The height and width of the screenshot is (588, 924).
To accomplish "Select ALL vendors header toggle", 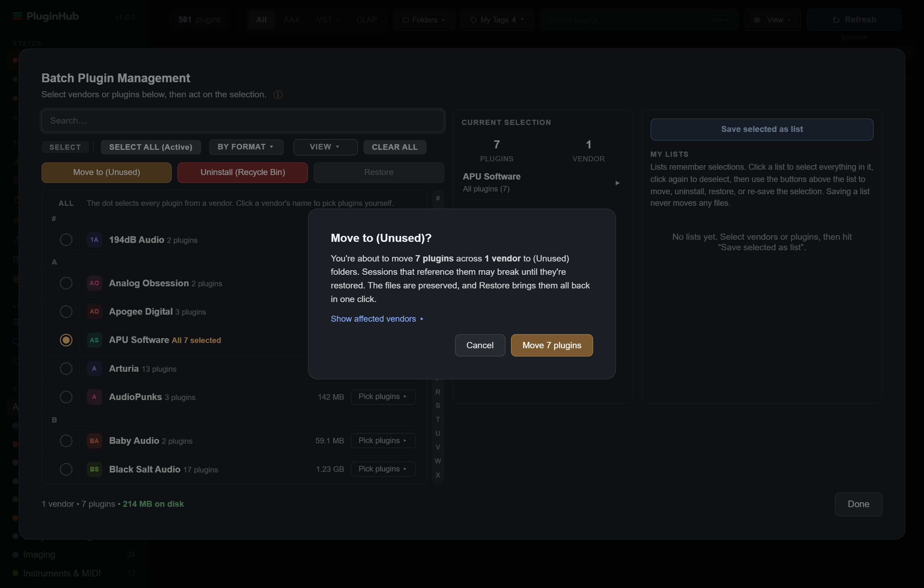I will point(66,203).
